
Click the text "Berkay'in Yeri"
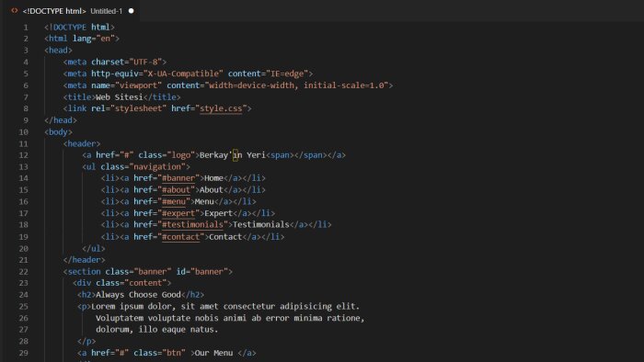(x=233, y=155)
